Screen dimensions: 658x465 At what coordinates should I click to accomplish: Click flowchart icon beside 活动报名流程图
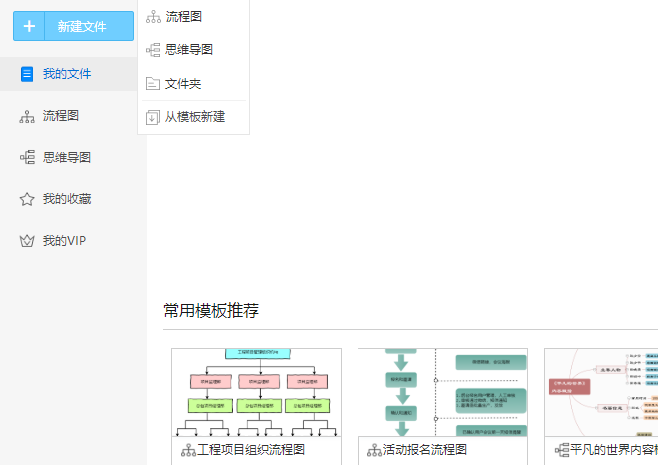click(x=374, y=450)
